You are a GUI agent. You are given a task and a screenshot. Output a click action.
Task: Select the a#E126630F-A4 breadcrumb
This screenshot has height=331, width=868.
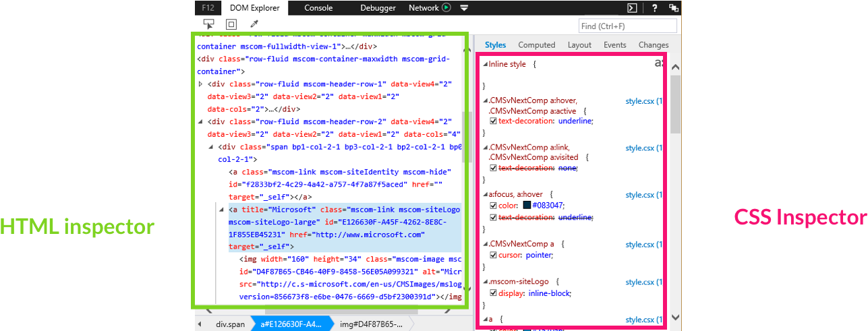pyautogui.click(x=291, y=324)
